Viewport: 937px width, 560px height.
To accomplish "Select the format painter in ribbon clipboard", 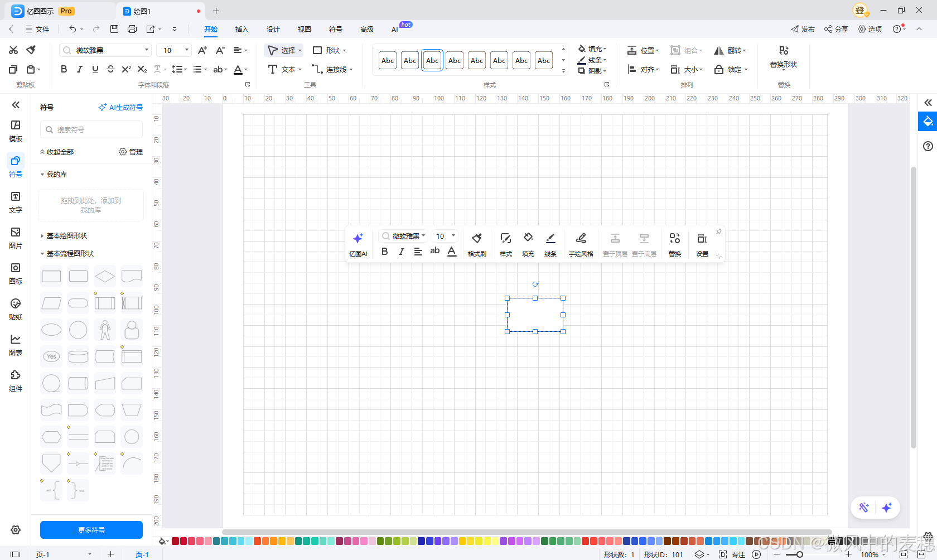I will [x=31, y=50].
